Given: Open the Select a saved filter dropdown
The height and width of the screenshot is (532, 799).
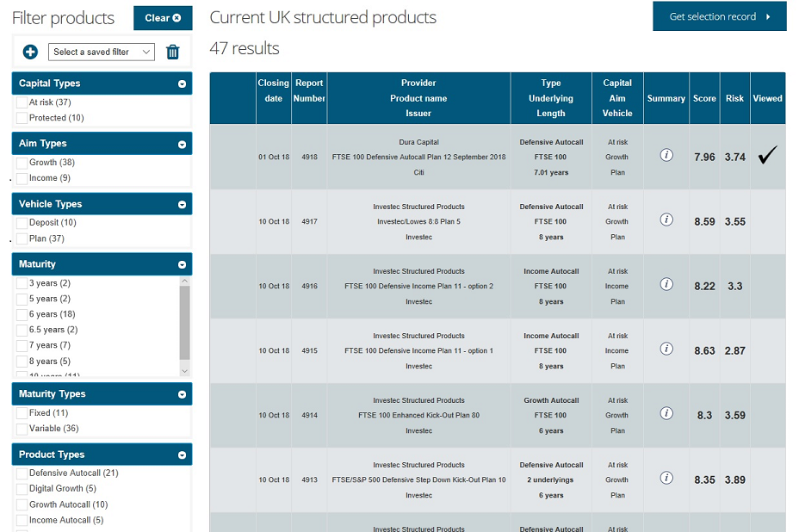Looking at the screenshot, I should (102, 52).
